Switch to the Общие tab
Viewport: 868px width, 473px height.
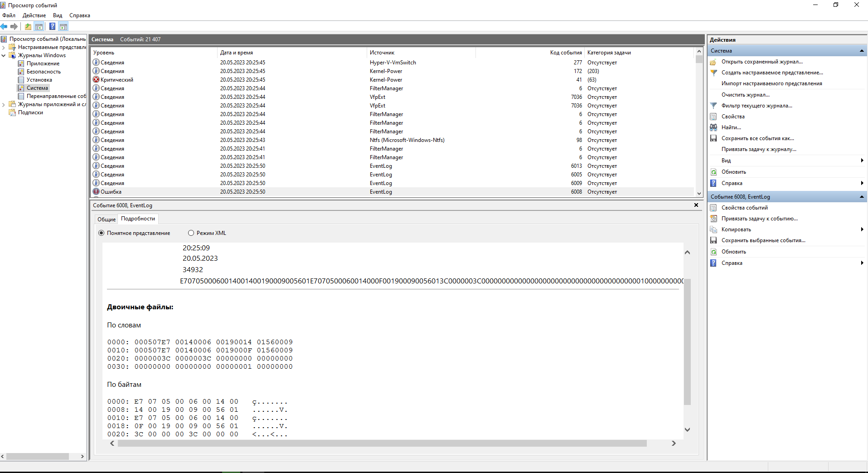107,219
